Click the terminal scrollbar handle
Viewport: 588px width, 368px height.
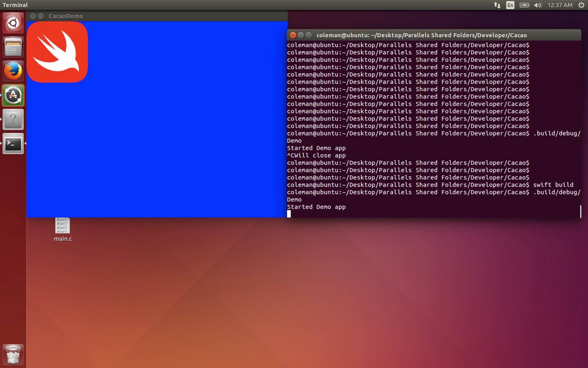(580, 211)
